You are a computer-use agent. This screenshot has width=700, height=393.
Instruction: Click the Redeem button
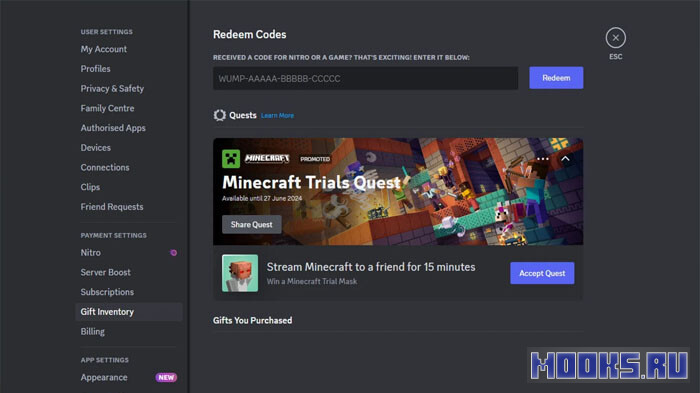(556, 78)
